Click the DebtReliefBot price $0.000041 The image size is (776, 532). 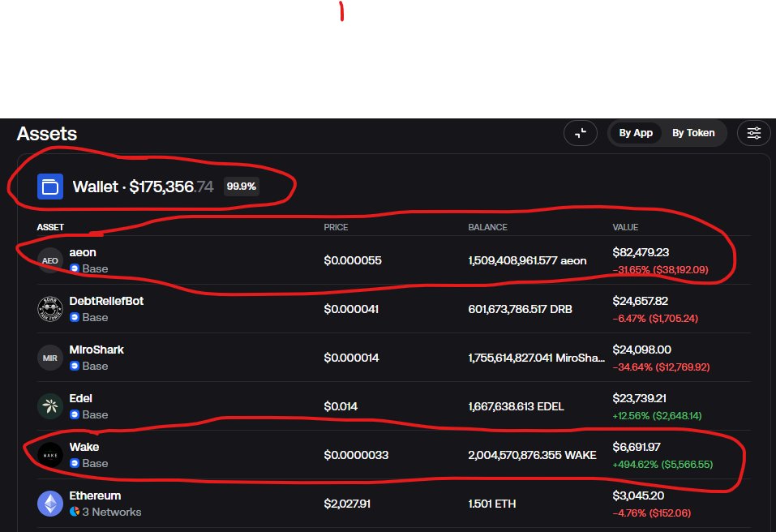[351, 309]
